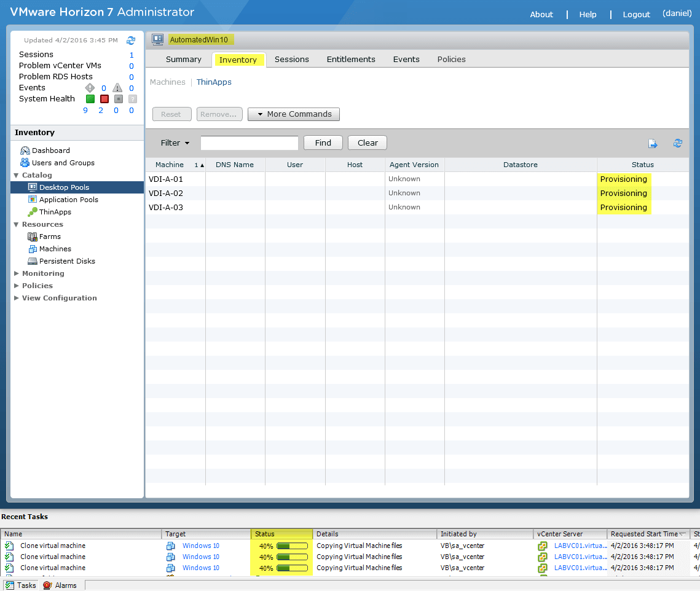This screenshot has width=700, height=591.
Task: Sort tasks by Requested Start Time
Action: (x=648, y=534)
